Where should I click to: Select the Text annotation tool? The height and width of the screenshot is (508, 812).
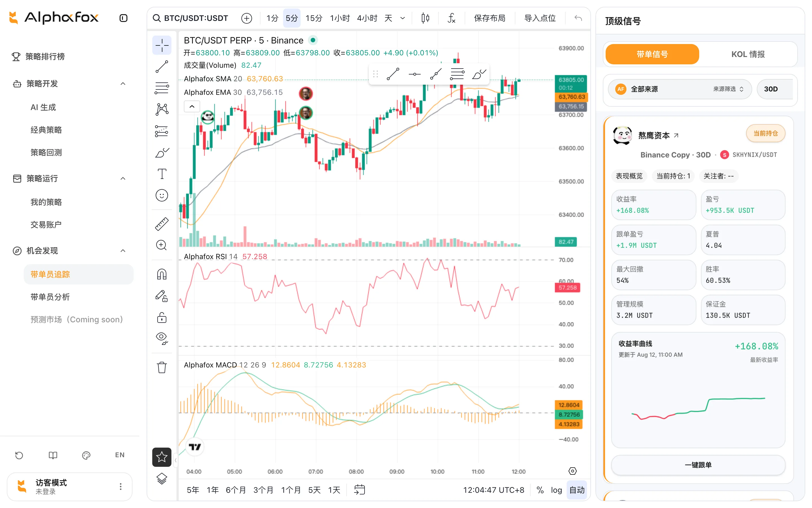162,174
